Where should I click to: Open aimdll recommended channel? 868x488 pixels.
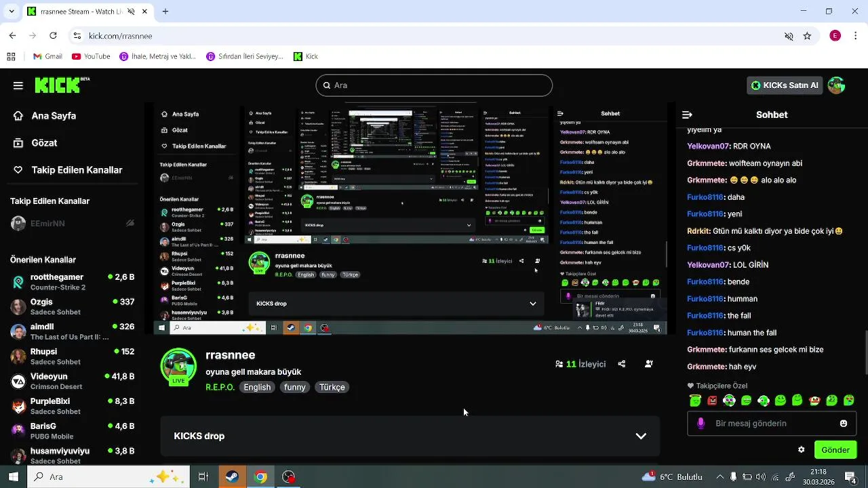[x=73, y=331]
